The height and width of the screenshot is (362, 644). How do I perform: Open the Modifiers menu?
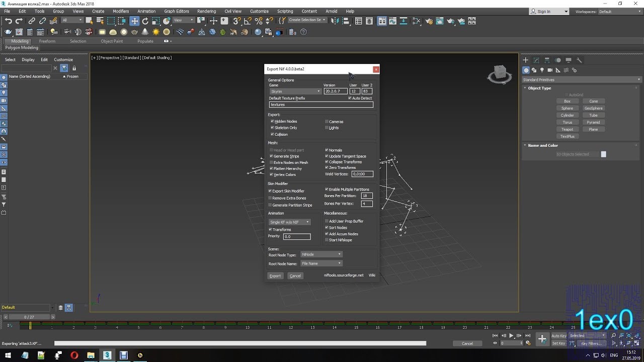click(x=121, y=11)
